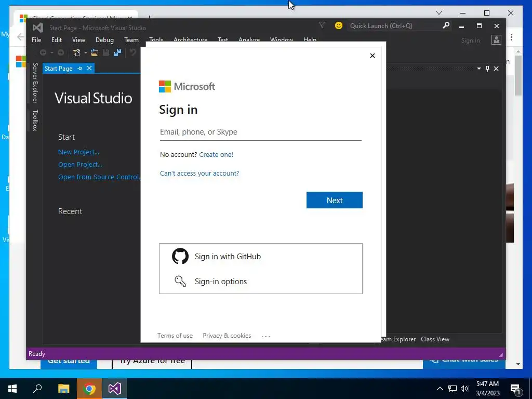Image resolution: width=532 pixels, height=399 pixels.
Task: Click the key icon for sign-in options
Action: 180,281
